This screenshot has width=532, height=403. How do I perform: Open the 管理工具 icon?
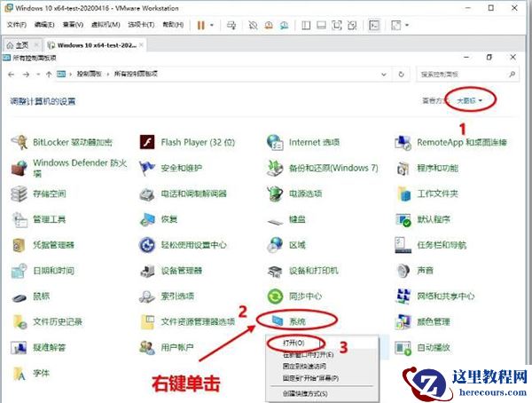pos(19,219)
